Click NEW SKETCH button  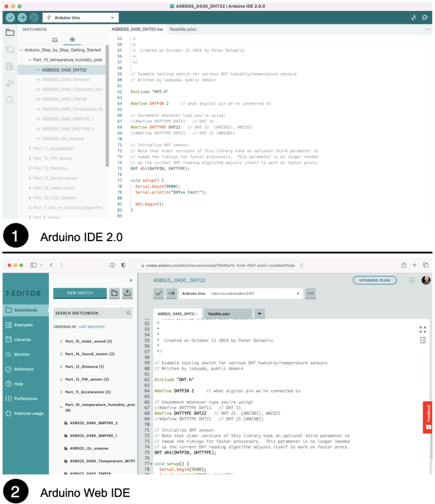pyautogui.click(x=80, y=293)
